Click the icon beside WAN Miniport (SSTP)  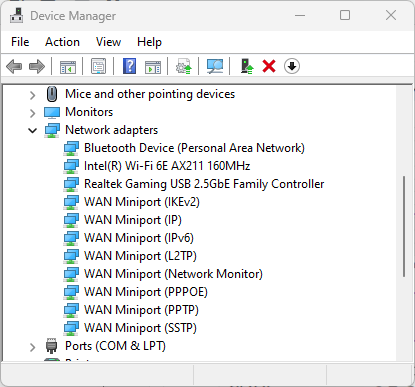point(71,328)
